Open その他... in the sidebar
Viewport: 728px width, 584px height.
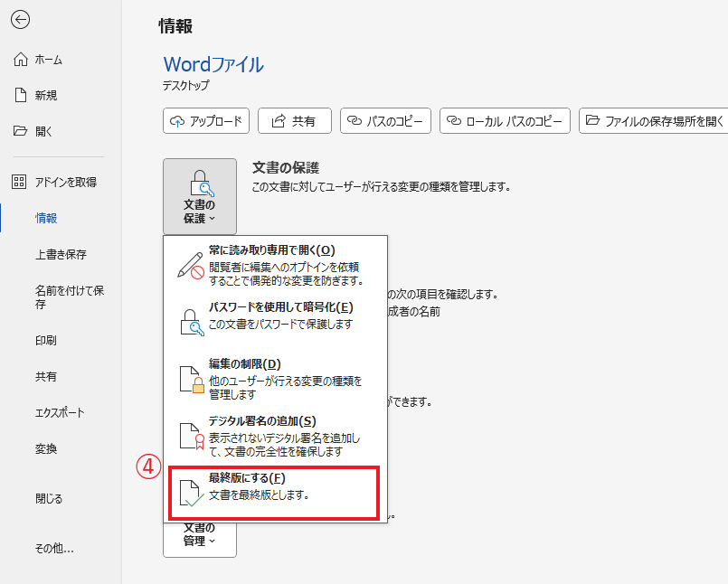[54, 548]
